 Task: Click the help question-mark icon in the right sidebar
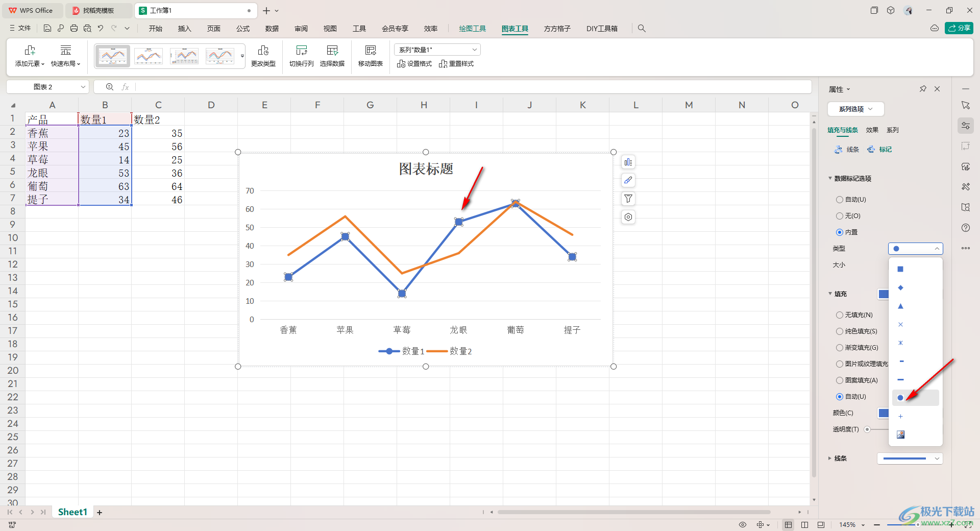966,228
